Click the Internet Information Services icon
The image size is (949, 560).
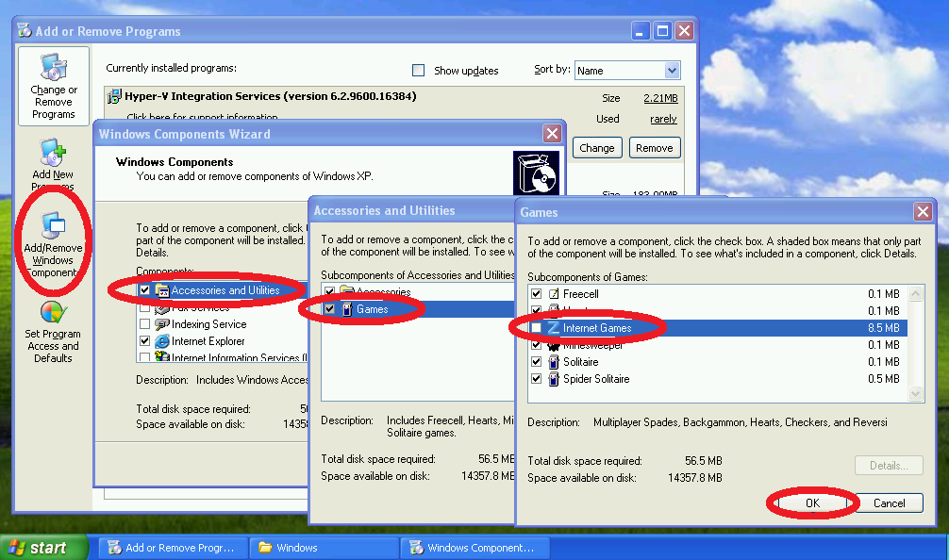[162, 356]
